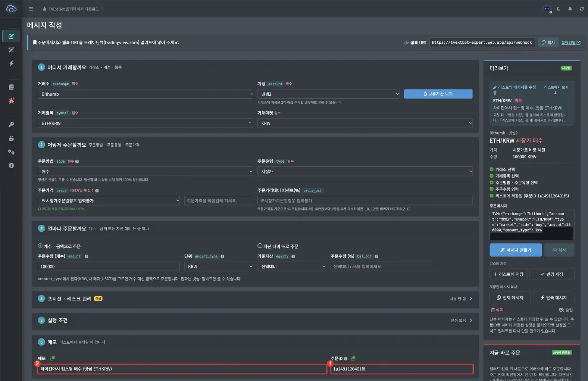Screen dimensions: 588x381
Task: Open the 거래소 Bithumb dropdown
Action: (146, 94)
